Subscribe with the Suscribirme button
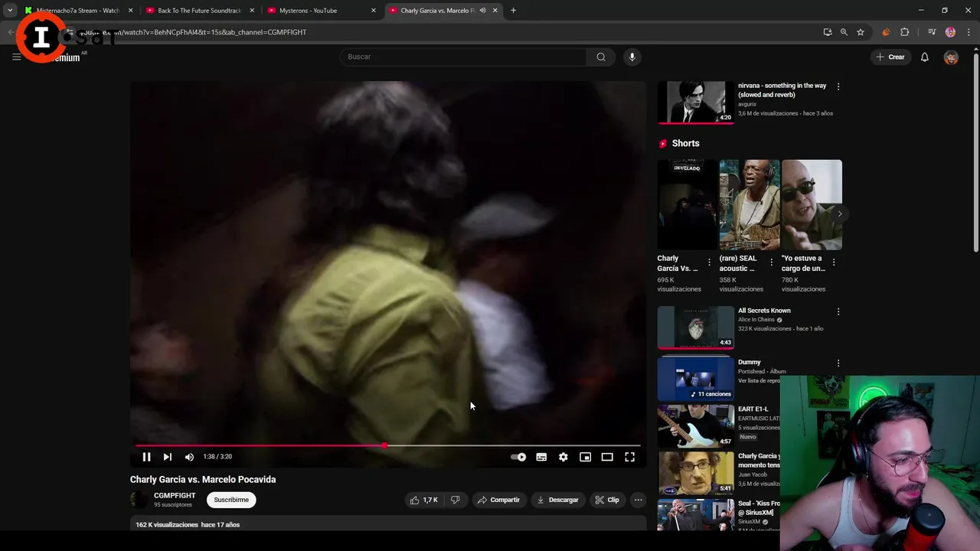This screenshot has width=980, height=551. 231,500
